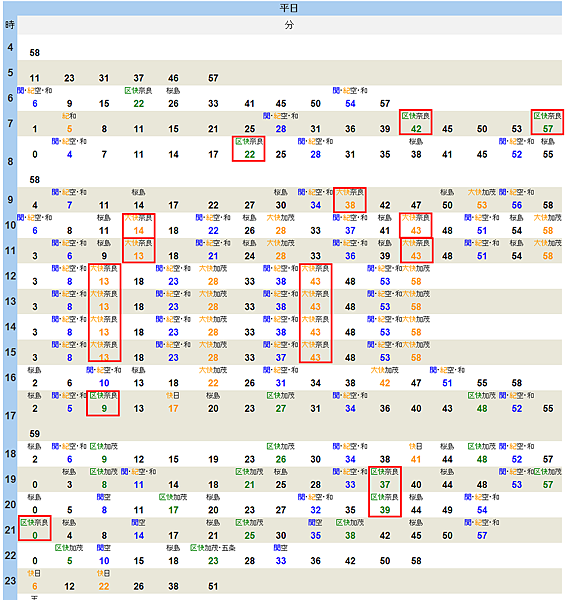This screenshot has width=570, height=600.
Task: Choose the blue 9:07 departure
Action: 69,205
